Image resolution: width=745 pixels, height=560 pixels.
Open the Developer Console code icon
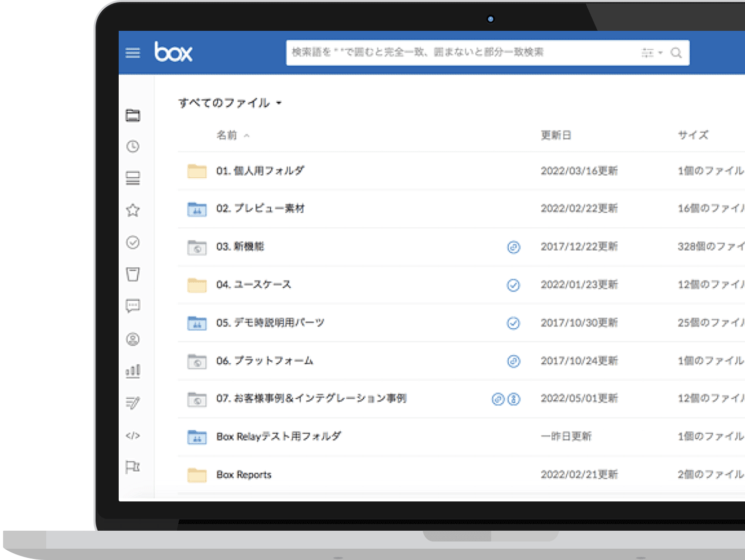[133, 436]
